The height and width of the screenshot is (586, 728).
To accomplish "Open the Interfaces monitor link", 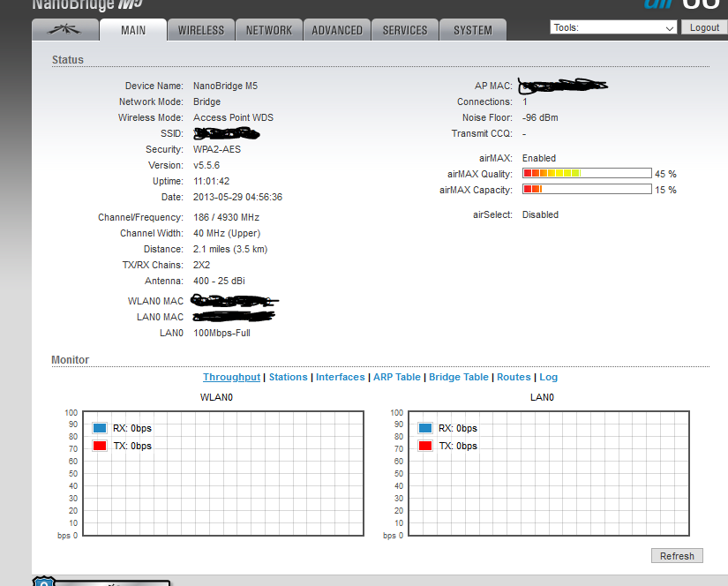I will point(340,377).
